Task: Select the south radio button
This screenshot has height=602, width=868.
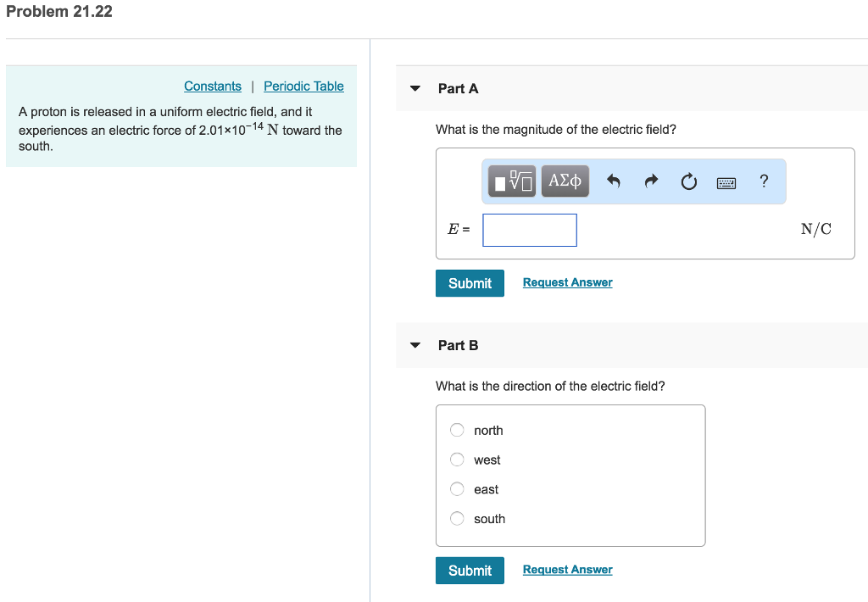Action: pyautogui.click(x=456, y=518)
